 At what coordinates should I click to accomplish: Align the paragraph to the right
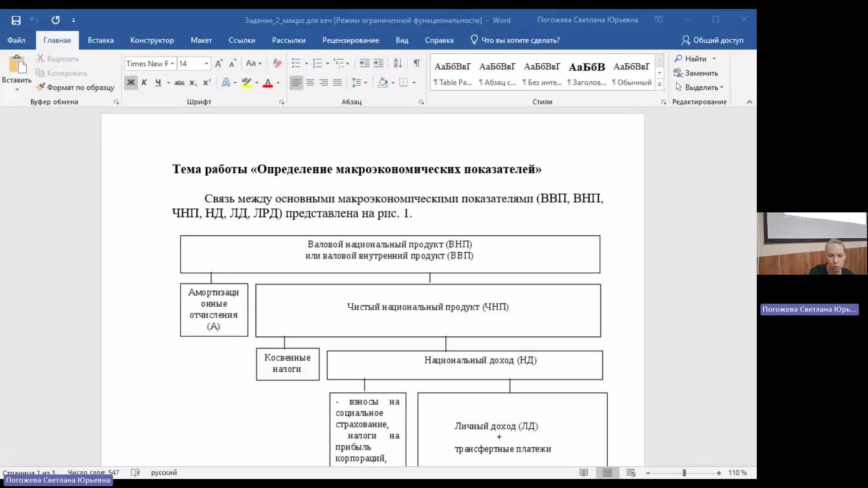pos(324,83)
